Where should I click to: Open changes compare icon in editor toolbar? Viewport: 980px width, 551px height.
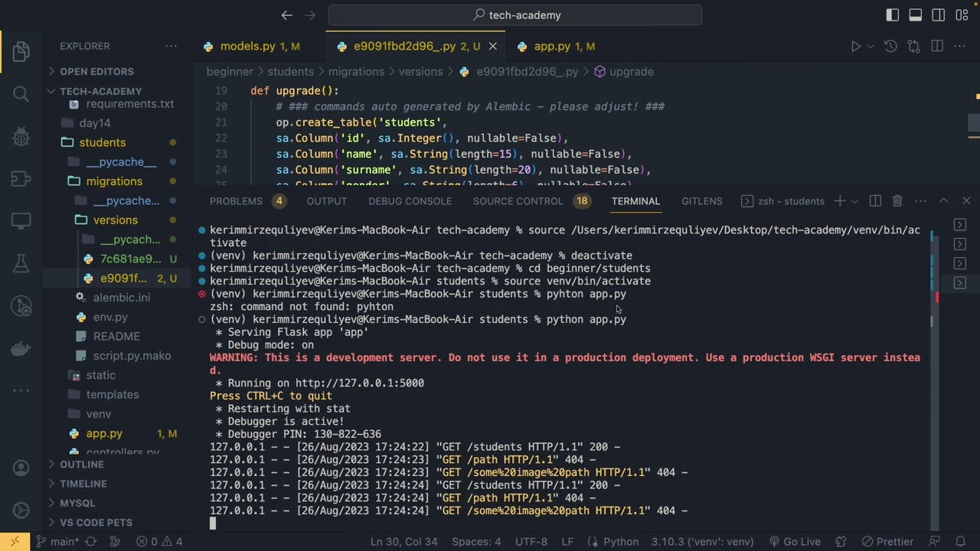pyautogui.click(x=913, y=47)
